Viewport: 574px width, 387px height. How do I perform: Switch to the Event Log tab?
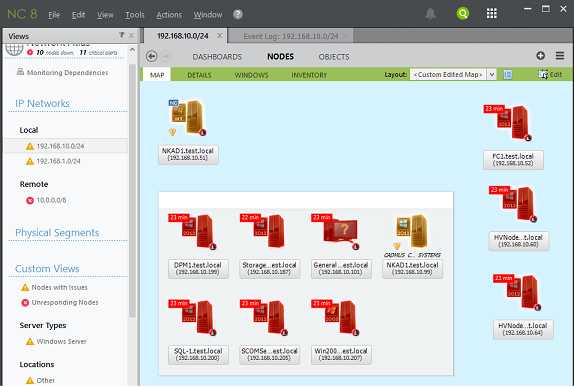pos(291,36)
